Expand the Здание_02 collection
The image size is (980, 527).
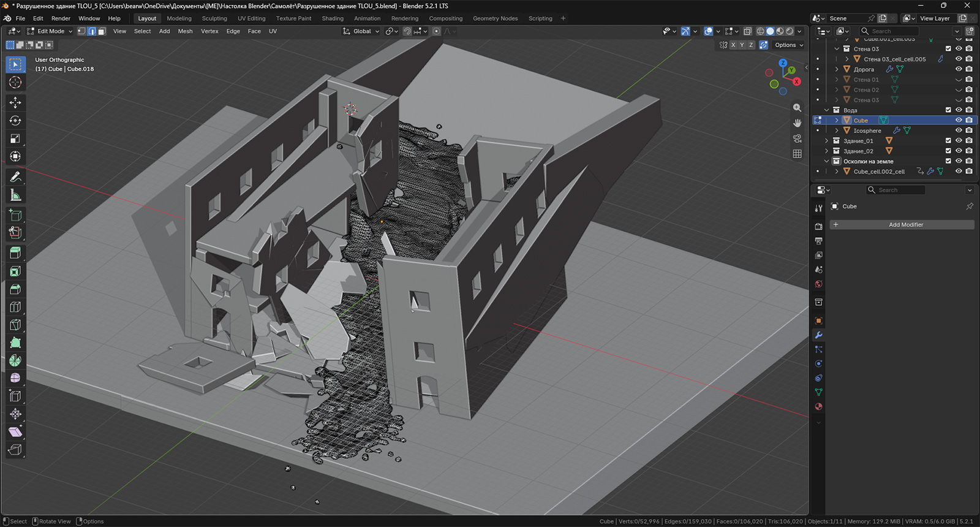click(827, 151)
